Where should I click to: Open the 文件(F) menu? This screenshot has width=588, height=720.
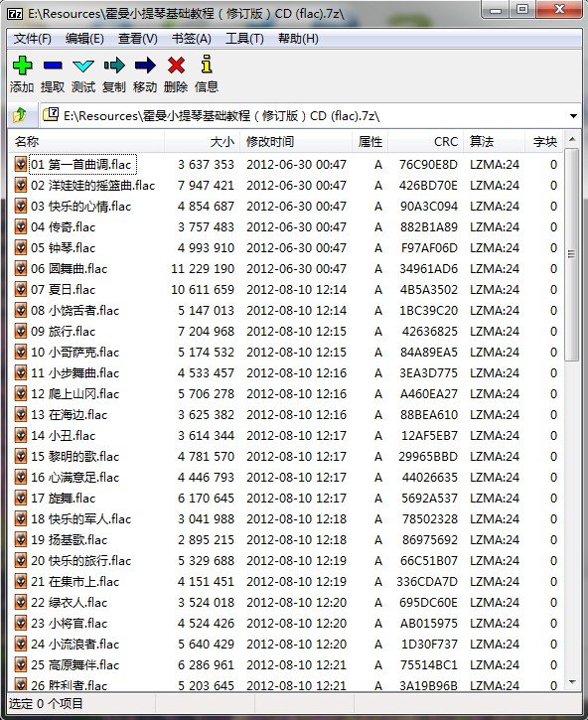tap(32, 39)
